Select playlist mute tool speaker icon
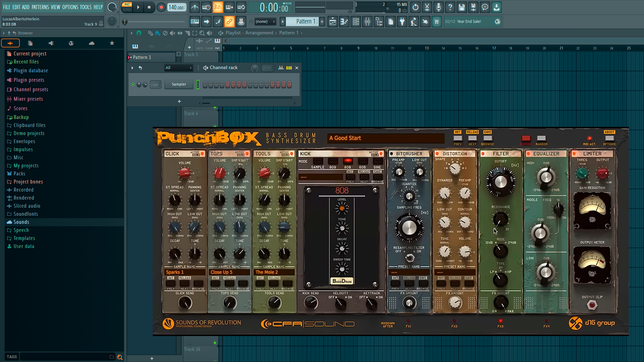644x362 pixels. click(173, 33)
